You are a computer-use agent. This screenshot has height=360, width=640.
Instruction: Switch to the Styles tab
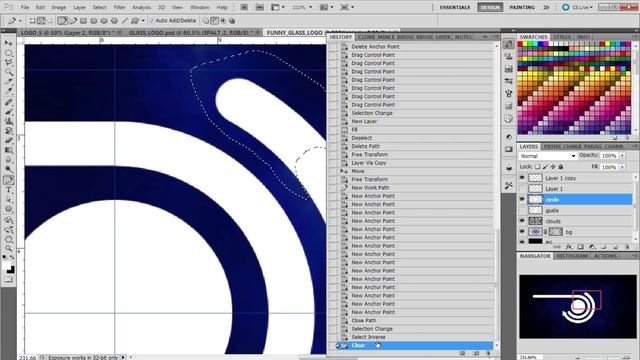[562, 37]
